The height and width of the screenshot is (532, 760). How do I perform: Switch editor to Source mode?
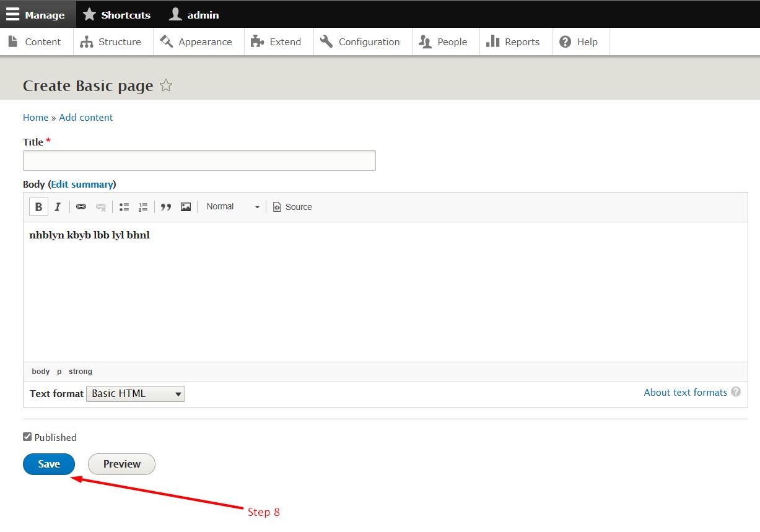(292, 207)
